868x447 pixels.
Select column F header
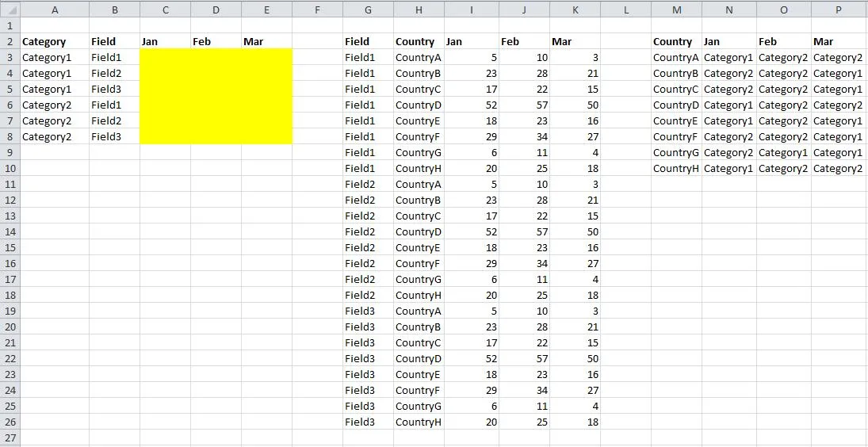[x=317, y=10]
